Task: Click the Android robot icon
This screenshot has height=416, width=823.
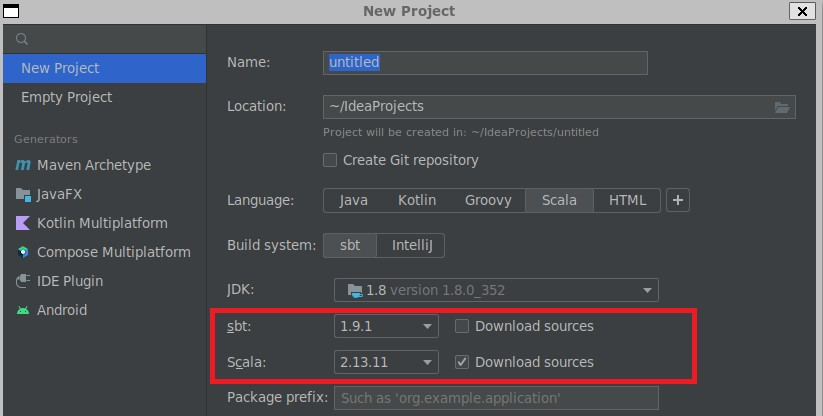Action: (23, 311)
